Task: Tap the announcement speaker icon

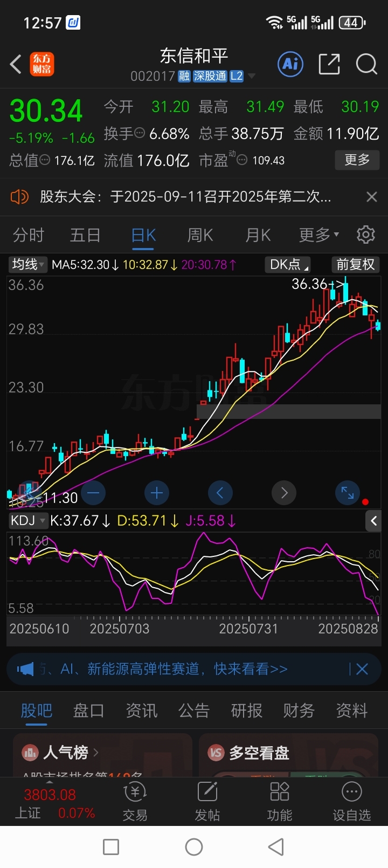Action: coord(19,197)
